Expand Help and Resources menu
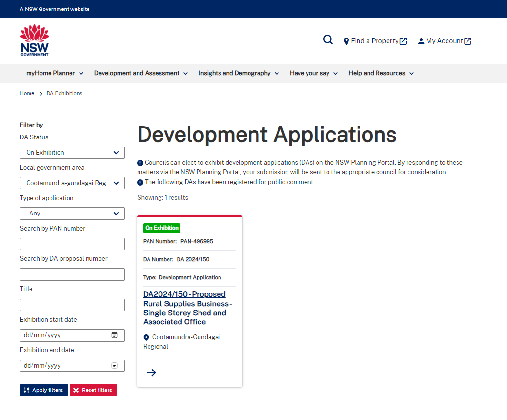Screen dimensions: 507x420 point(381,73)
